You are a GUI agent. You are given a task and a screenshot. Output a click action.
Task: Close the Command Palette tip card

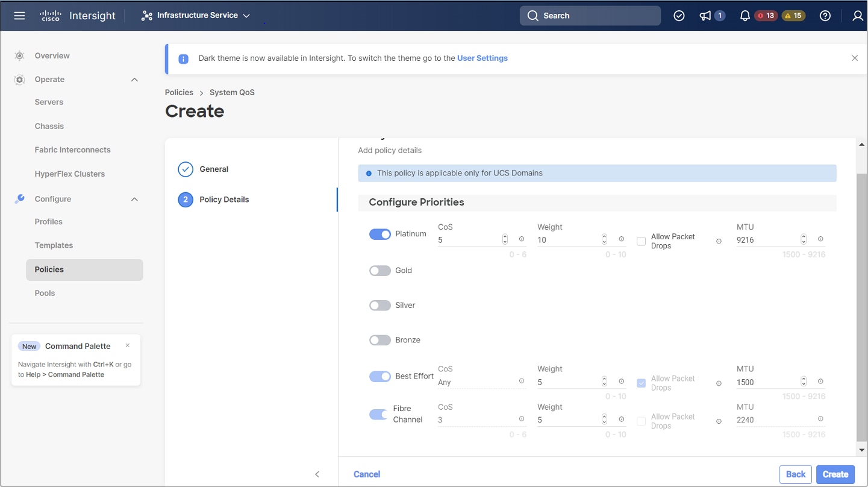tap(128, 345)
